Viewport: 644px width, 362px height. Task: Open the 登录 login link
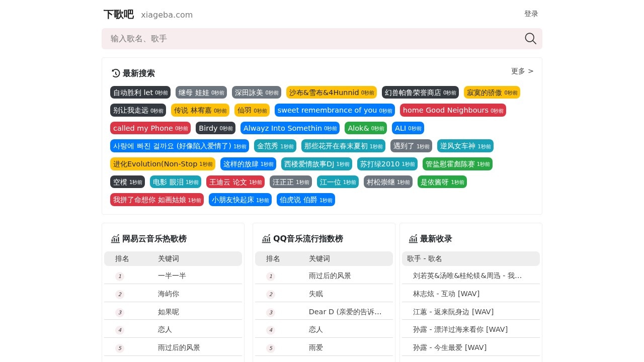tap(531, 14)
